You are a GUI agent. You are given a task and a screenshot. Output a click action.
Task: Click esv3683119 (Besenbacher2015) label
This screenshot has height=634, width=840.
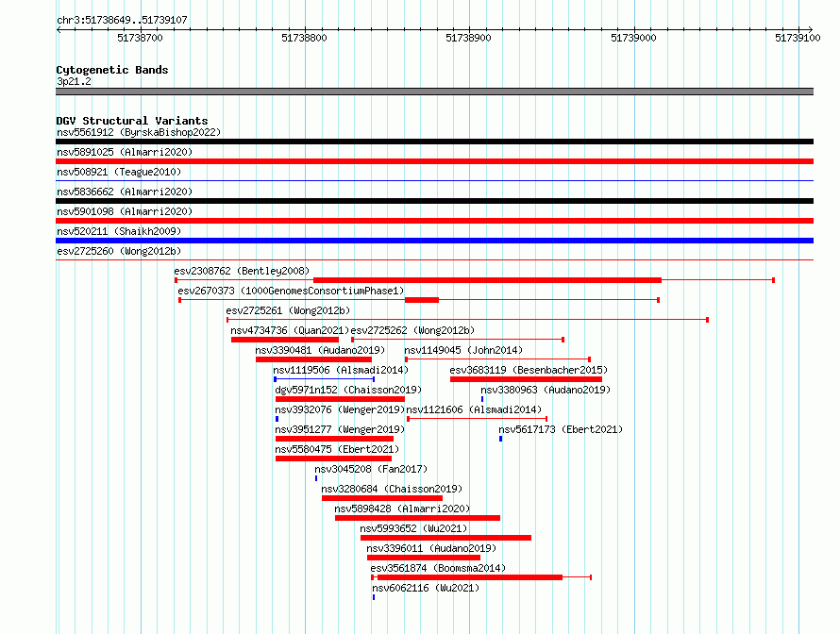point(529,370)
